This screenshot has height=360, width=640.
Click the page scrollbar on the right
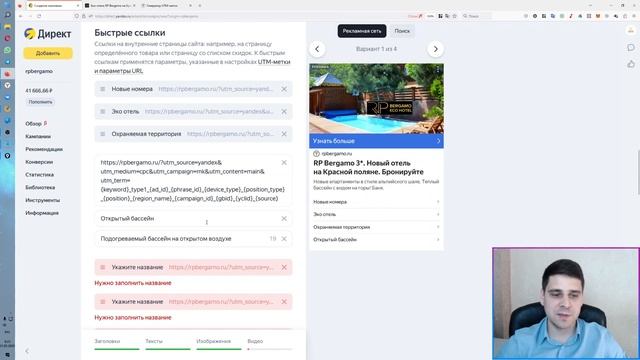coord(638,172)
